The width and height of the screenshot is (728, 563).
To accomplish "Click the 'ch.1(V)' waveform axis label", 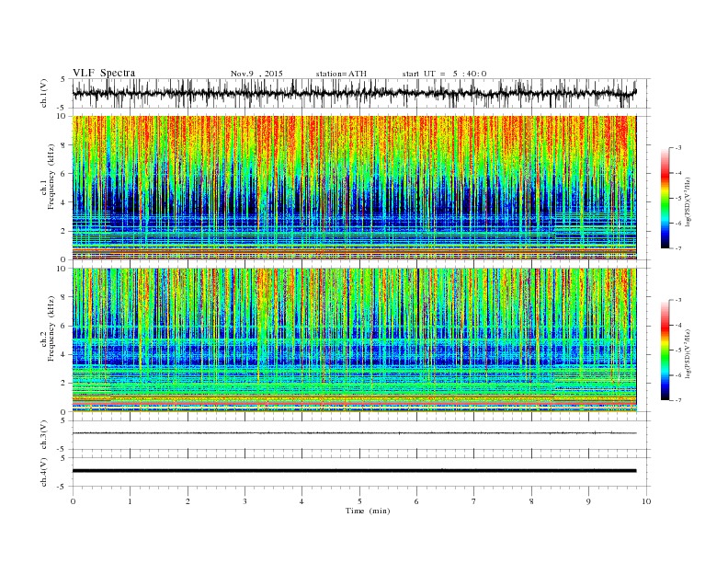I will [44, 93].
